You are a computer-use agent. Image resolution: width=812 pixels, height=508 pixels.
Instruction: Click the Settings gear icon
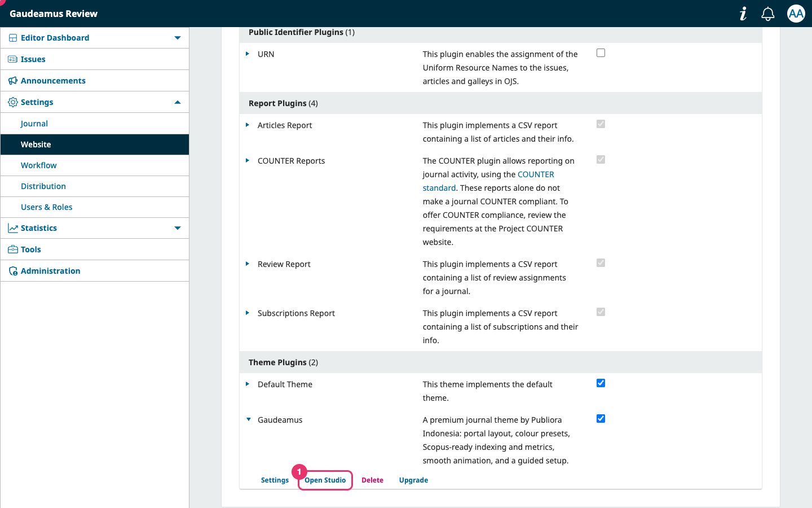13,102
